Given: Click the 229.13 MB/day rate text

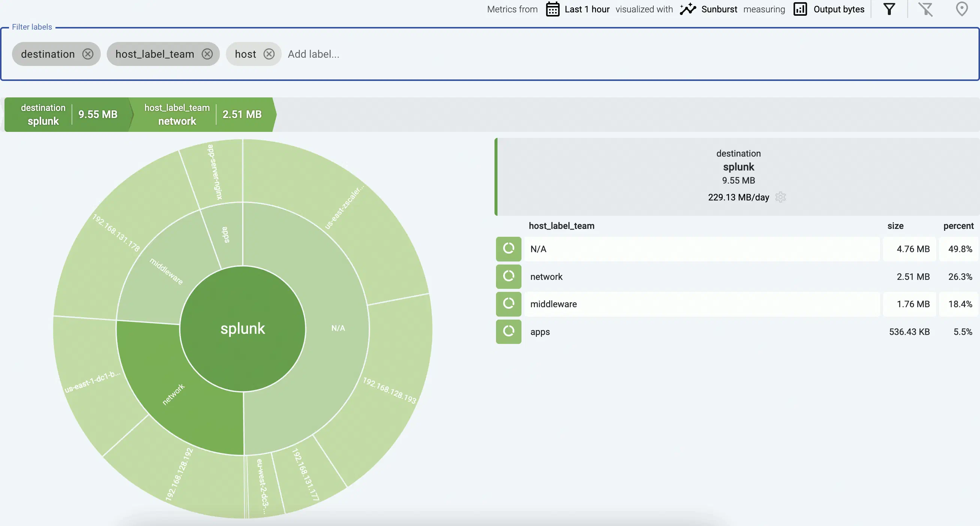Looking at the screenshot, I should [x=738, y=197].
